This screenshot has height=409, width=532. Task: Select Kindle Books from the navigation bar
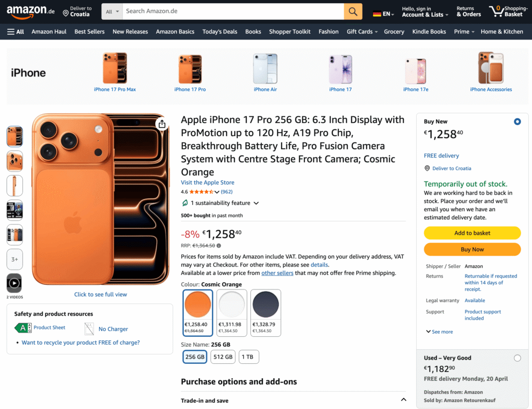pyautogui.click(x=429, y=32)
